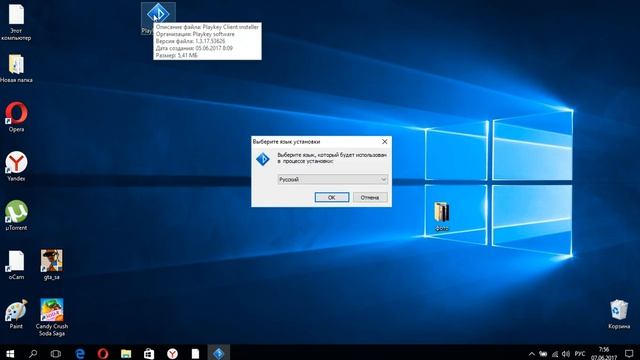640x360 pixels.
Task: Select the Фото folder on desktop
Action: (x=442, y=216)
